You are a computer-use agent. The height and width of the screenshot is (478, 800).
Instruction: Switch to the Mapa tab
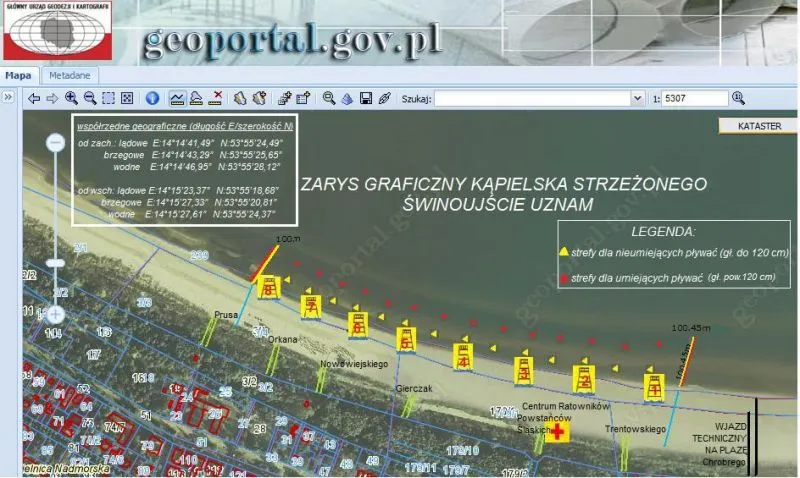pyautogui.click(x=19, y=76)
